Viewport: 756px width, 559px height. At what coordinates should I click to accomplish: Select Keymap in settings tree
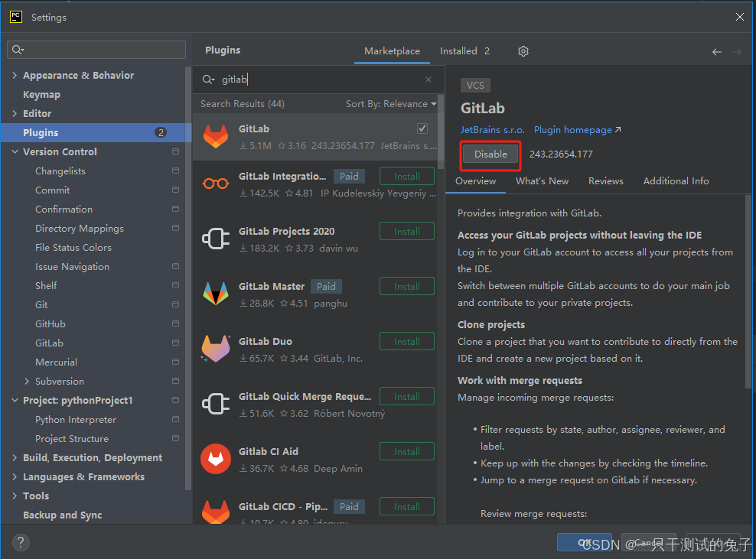pyautogui.click(x=41, y=95)
